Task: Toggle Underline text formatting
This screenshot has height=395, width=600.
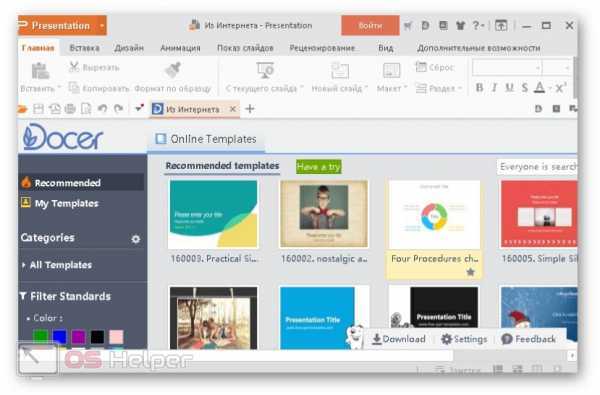Action: pyautogui.click(x=509, y=88)
